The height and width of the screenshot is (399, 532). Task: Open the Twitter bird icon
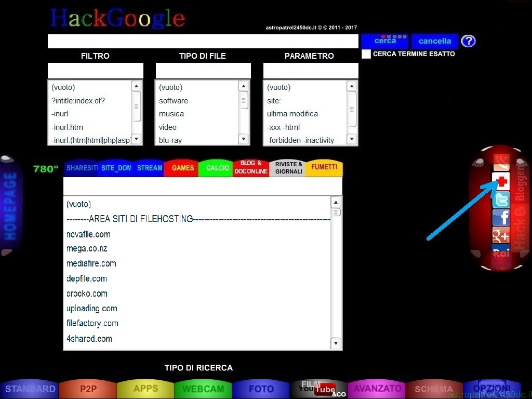501,199
